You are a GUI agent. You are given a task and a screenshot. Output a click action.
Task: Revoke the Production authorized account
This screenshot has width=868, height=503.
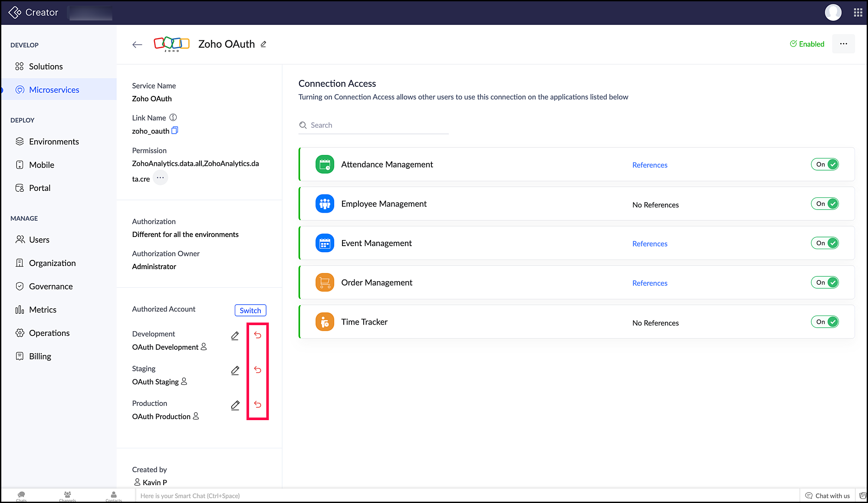click(x=257, y=404)
